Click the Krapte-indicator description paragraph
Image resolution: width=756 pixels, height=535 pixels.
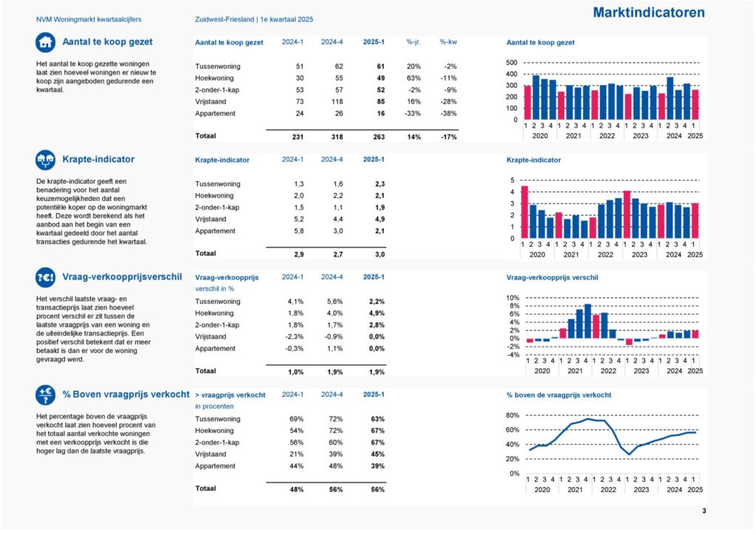pos(92,212)
